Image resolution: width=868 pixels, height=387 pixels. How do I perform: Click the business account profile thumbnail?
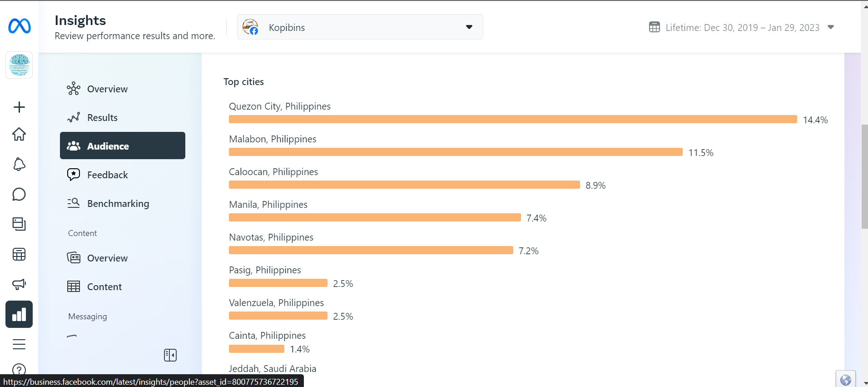tap(19, 65)
